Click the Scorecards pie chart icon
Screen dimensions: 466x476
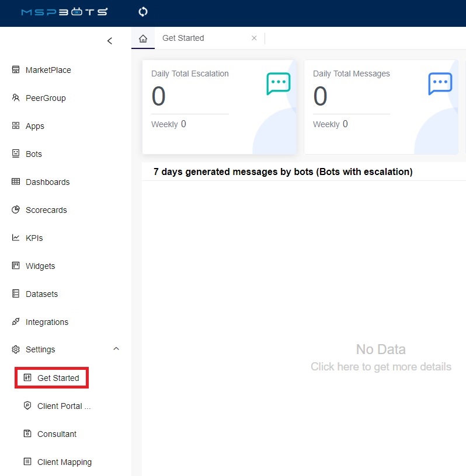tap(16, 210)
